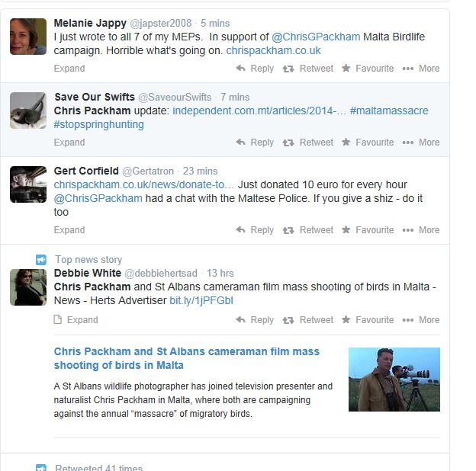Image resolution: width=476 pixels, height=471 pixels.
Task: Click the #maltamassacre hashtag
Action: point(389,111)
